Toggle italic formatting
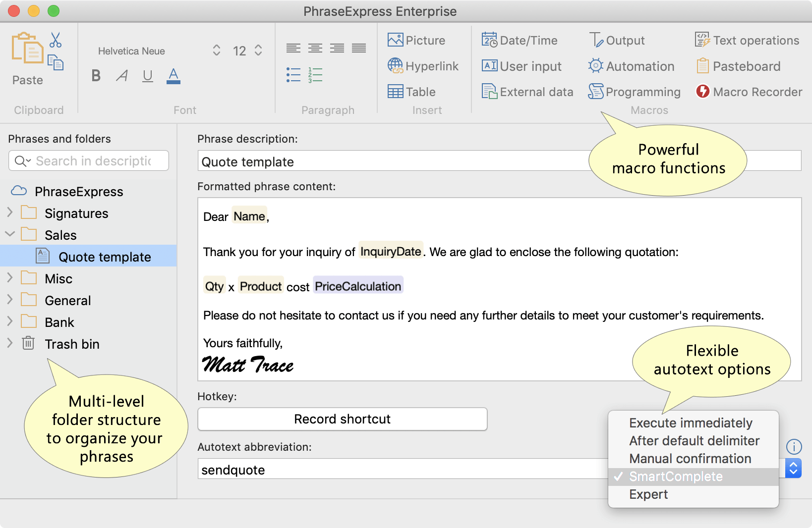The image size is (812, 528). click(x=122, y=75)
